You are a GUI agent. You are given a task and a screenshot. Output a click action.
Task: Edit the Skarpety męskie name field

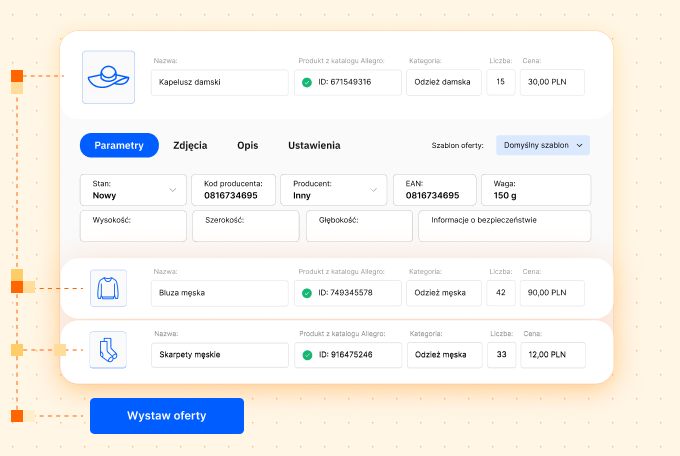(220, 355)
